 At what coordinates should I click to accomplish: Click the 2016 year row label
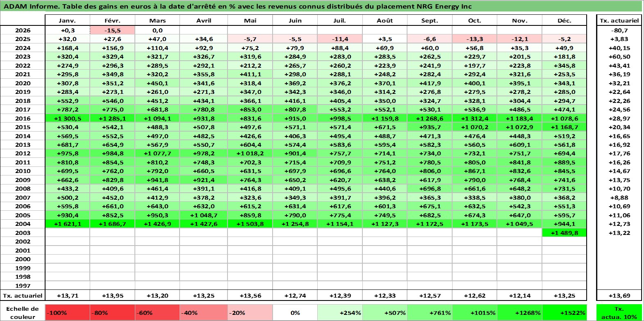click(x=23, y=118)
